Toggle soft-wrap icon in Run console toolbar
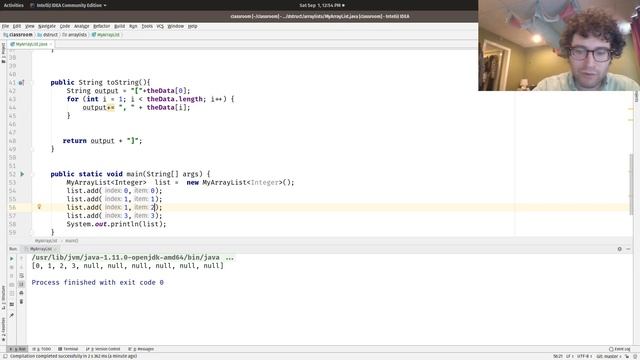Image resolution: width=640 pixels, height=360 pixels. [x=22, y=276]
